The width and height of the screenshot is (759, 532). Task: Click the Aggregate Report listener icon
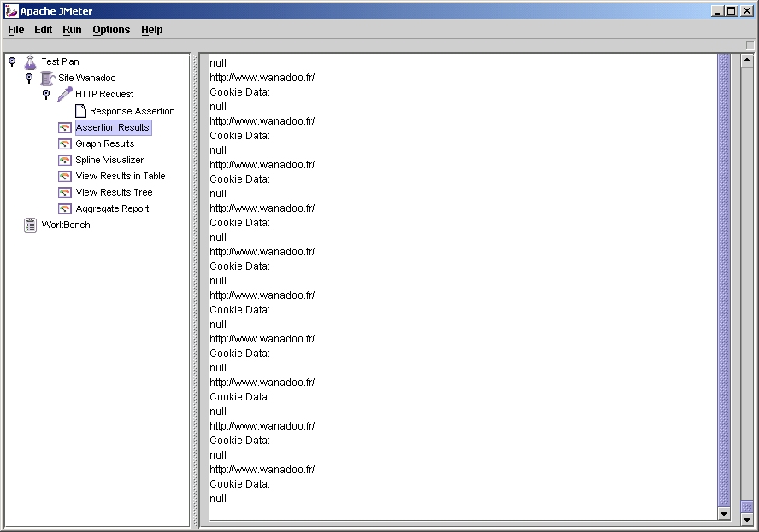(x=64, y=208)
